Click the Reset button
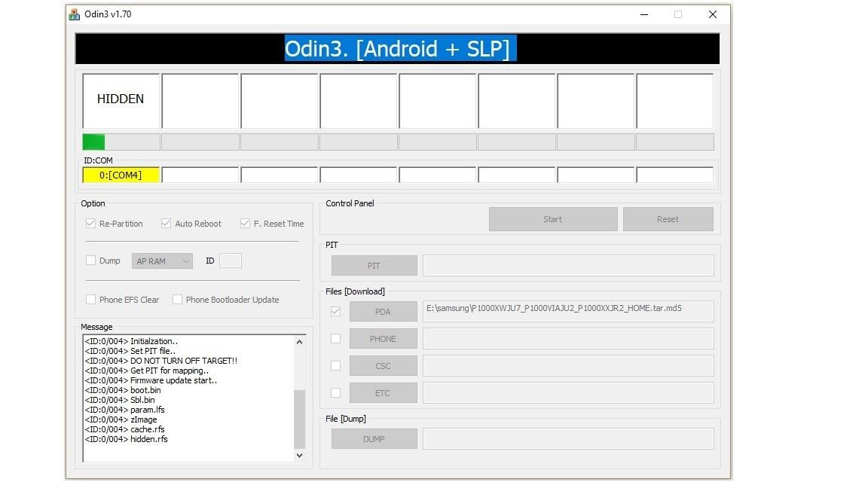The height and width of the screenshot is (488, 868). [668, 219]
